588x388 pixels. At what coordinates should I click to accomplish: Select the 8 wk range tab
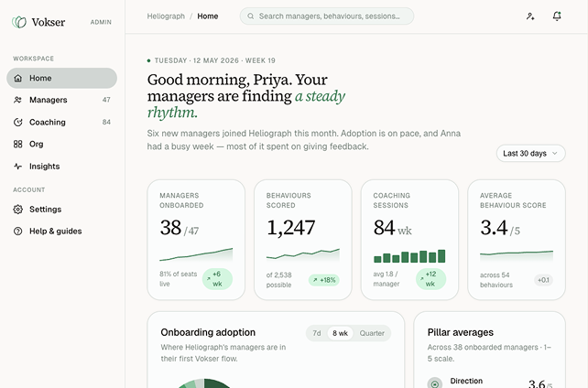[x=340, y=333]
